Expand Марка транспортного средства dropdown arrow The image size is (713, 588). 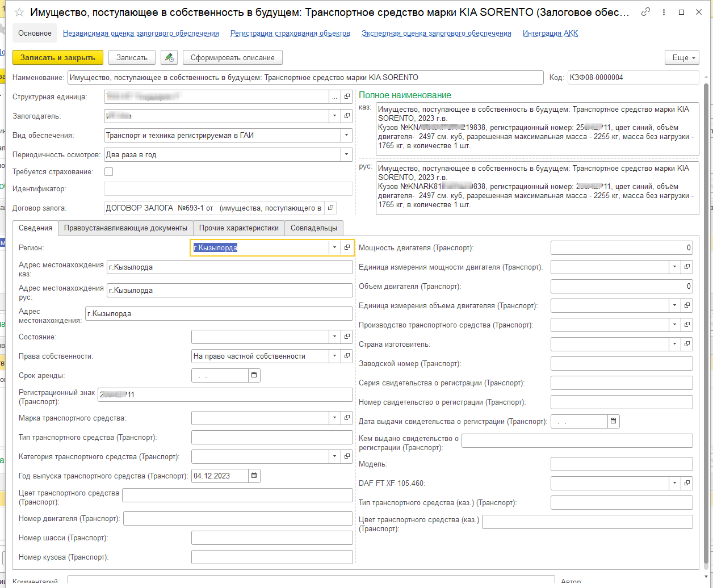tap(334, 418)
